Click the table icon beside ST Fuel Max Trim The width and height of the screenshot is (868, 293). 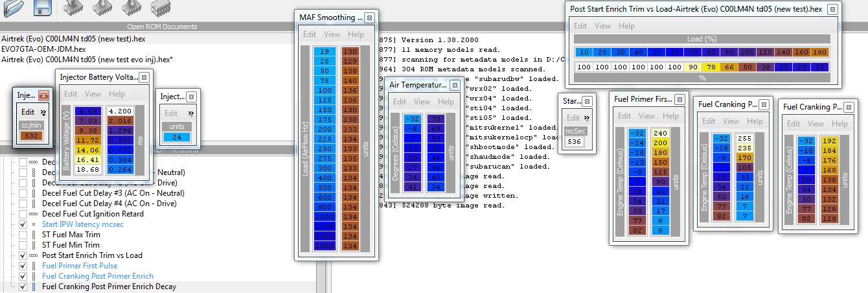pyautogui.click(x=33, y=235)
